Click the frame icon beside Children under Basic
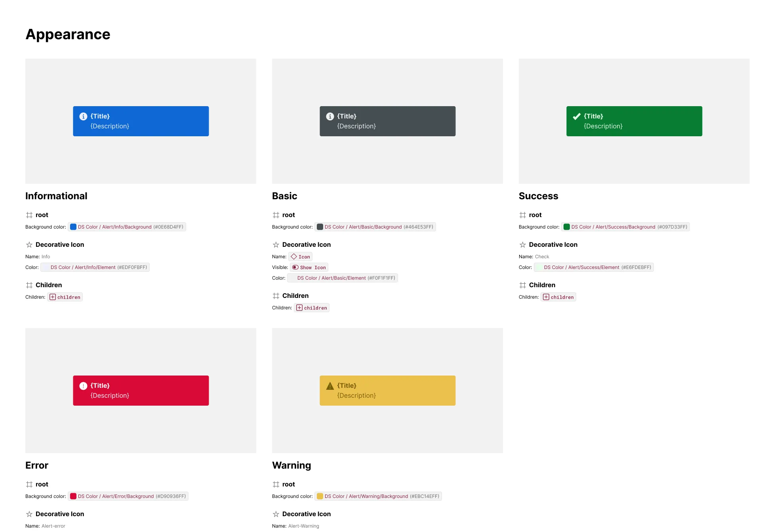 [276, 296]
